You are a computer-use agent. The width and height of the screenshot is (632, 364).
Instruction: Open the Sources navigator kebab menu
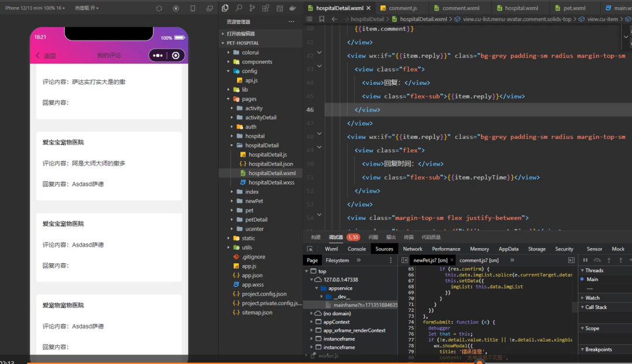(x=390, y=260)
